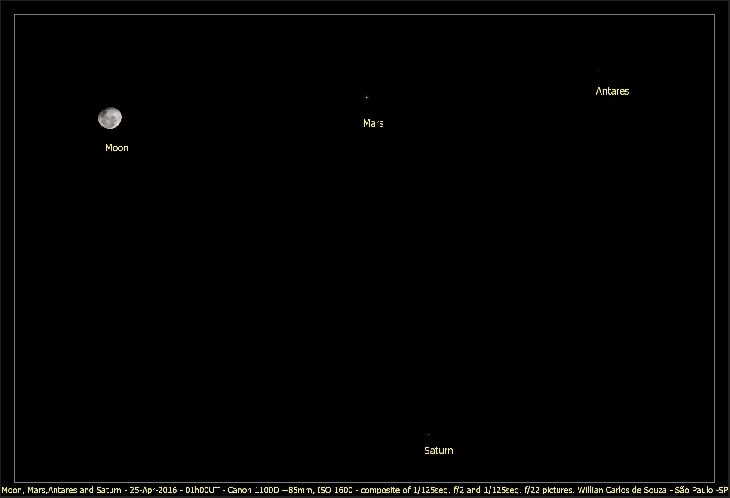Click the Moon disc in the sky

[x=110, y=119]
